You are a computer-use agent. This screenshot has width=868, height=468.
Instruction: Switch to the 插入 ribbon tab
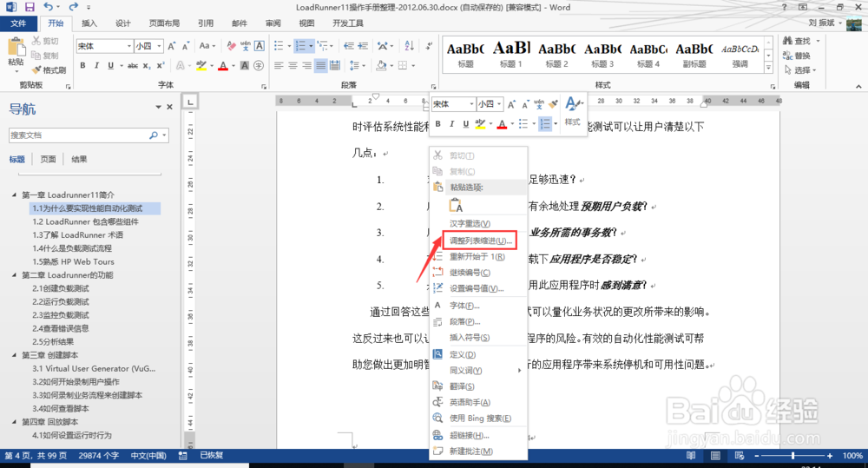point(89,23)
